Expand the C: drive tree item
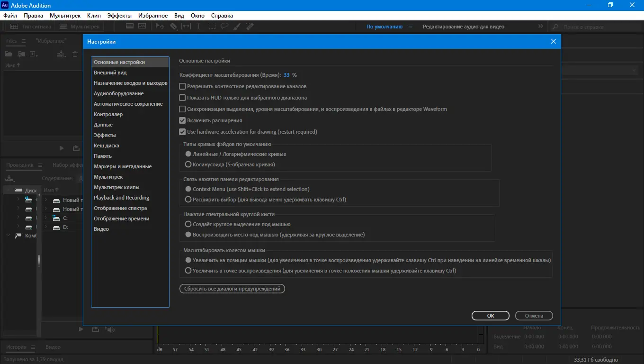This screenshot has height=364, width=644. point(46,218)
